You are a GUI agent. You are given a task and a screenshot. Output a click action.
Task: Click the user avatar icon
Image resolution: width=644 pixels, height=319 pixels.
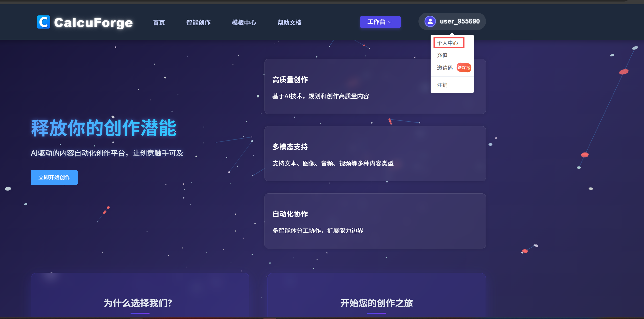[430, 21]
